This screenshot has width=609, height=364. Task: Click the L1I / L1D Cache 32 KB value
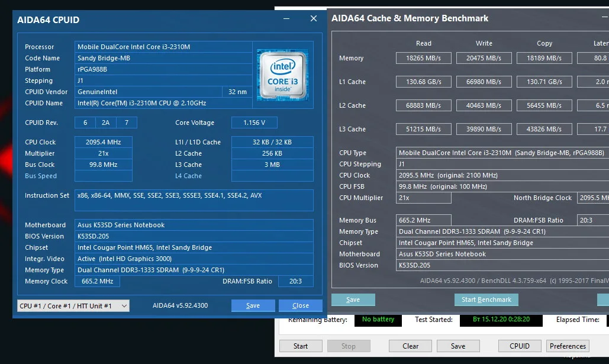(272, 142)
